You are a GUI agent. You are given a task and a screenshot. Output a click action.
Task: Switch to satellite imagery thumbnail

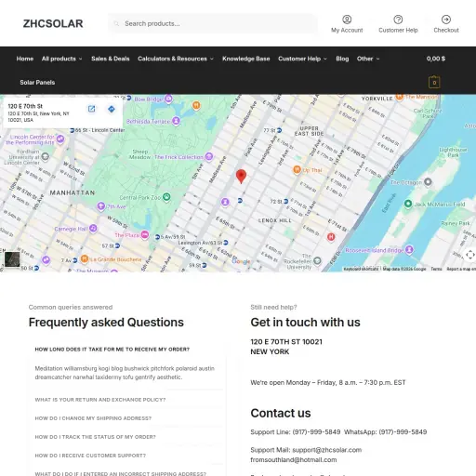[12, 259]
